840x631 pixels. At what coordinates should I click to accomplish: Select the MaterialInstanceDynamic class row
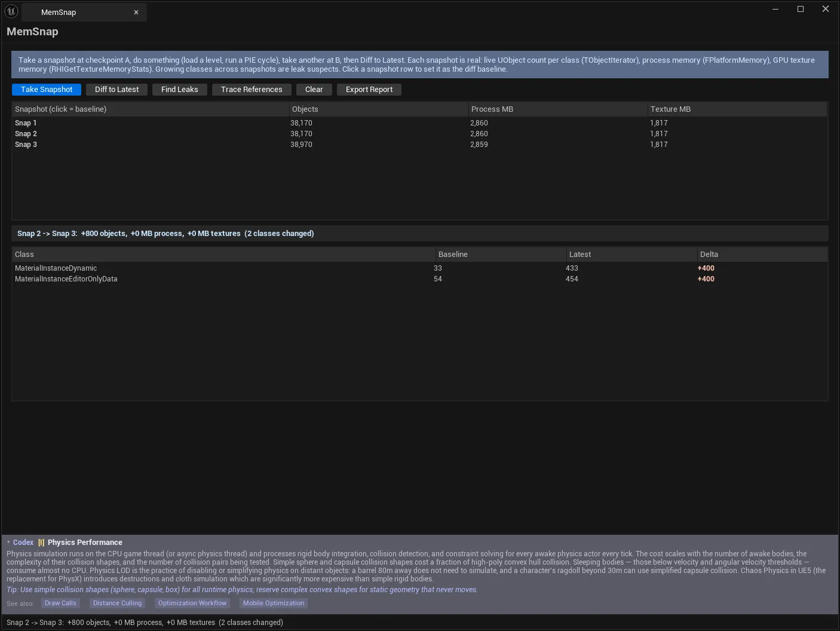(x=419, y=268)
